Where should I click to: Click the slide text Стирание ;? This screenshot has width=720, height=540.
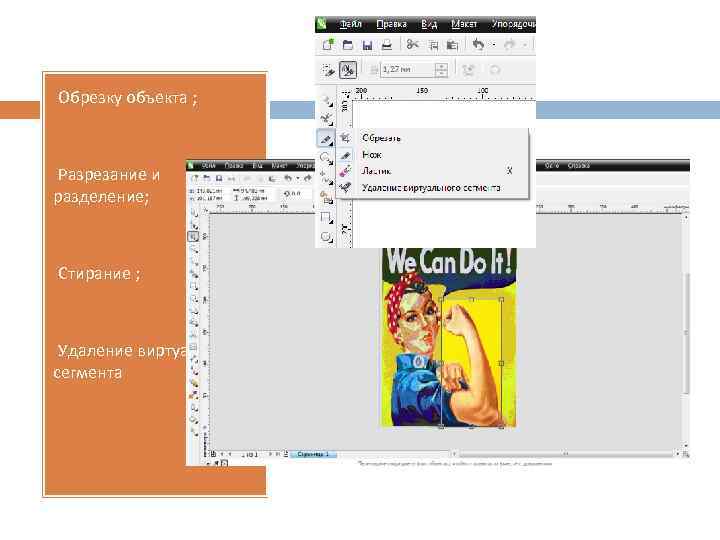(99, 274)
